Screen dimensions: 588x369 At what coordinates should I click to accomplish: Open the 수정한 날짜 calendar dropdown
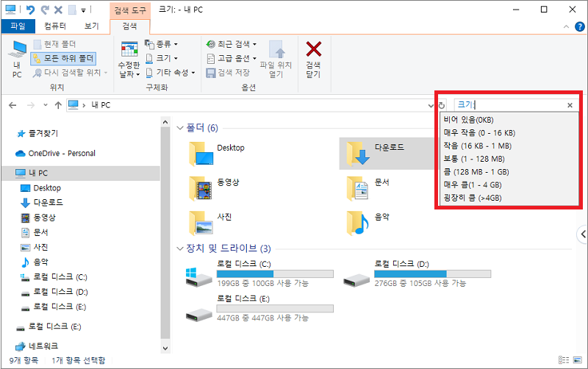[129, 60]
